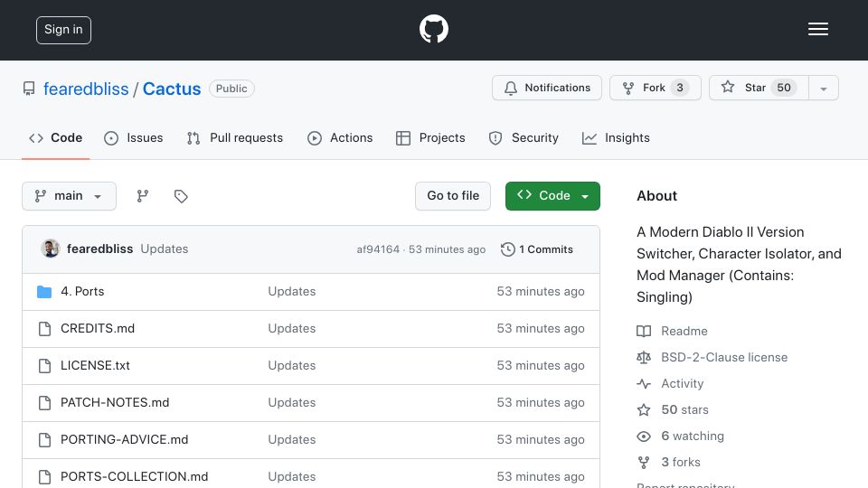Open the PORTS-COLLECTION.md file
This screenshot has height=488, width=868.
tap(135, 476)
